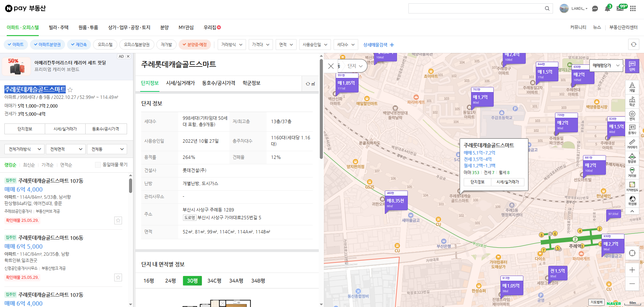Toggle the ㎡ unit conversion button in detail panel
644x307 pixels.
click(310, 84)
